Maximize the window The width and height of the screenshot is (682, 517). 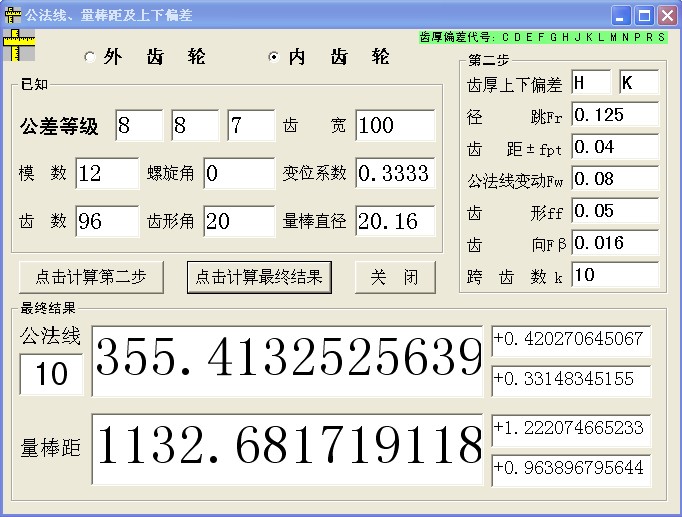click(x=644, y=16)
